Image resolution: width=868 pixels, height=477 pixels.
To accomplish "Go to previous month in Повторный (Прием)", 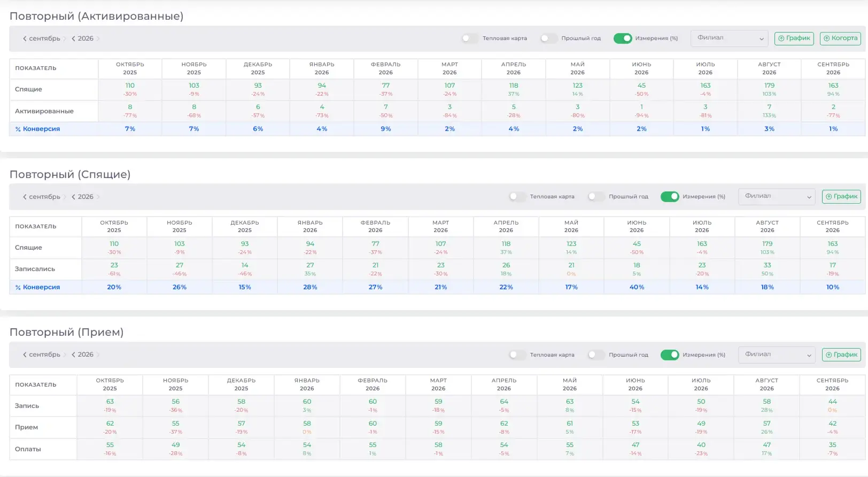I will [25, 355].
